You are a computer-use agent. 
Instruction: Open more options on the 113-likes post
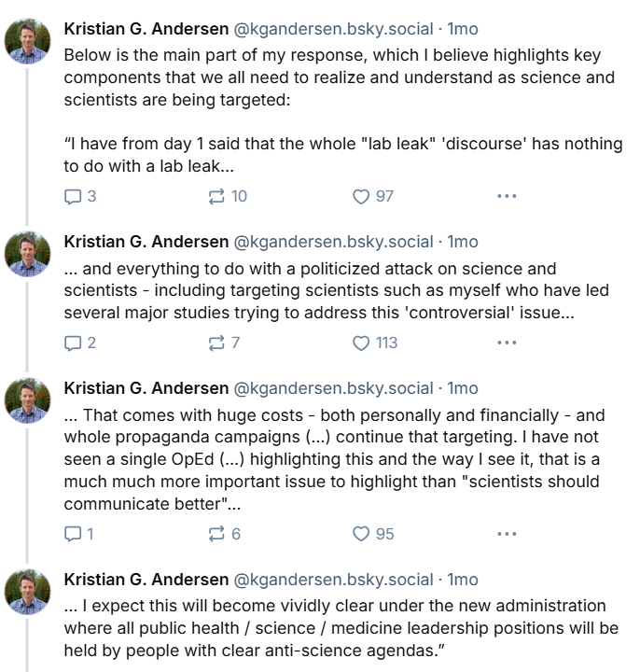(507, 343)
